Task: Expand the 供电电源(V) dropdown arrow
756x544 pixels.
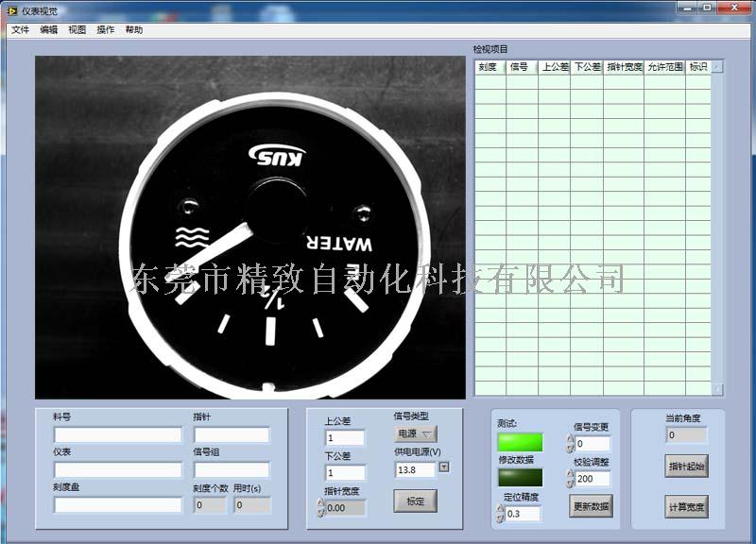Action: coord(444,467)
